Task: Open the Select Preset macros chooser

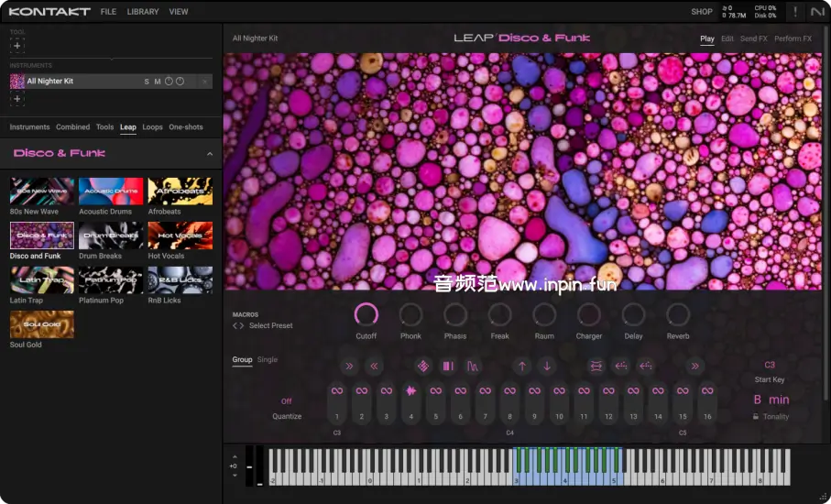Action: 270,326
